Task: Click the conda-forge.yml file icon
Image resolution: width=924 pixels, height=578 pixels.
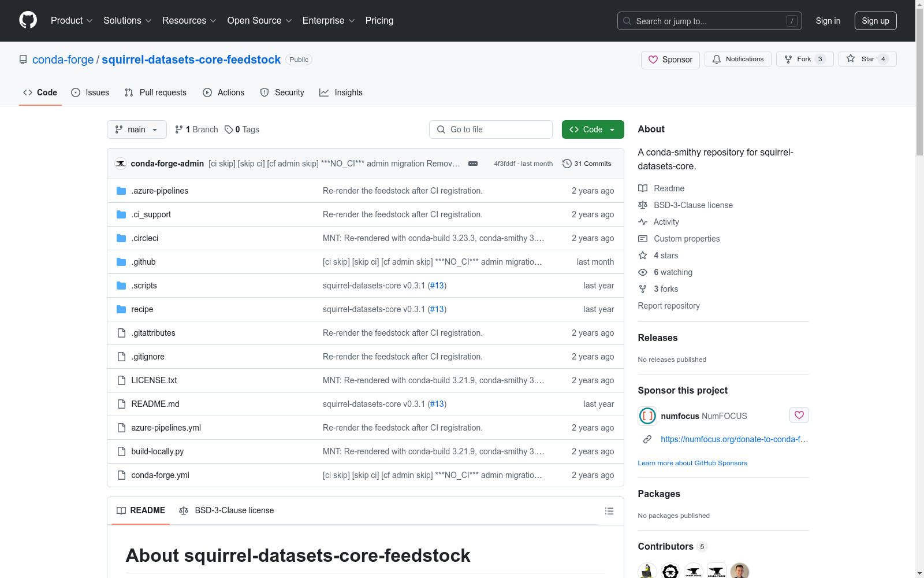Action: tap(121, 475)
